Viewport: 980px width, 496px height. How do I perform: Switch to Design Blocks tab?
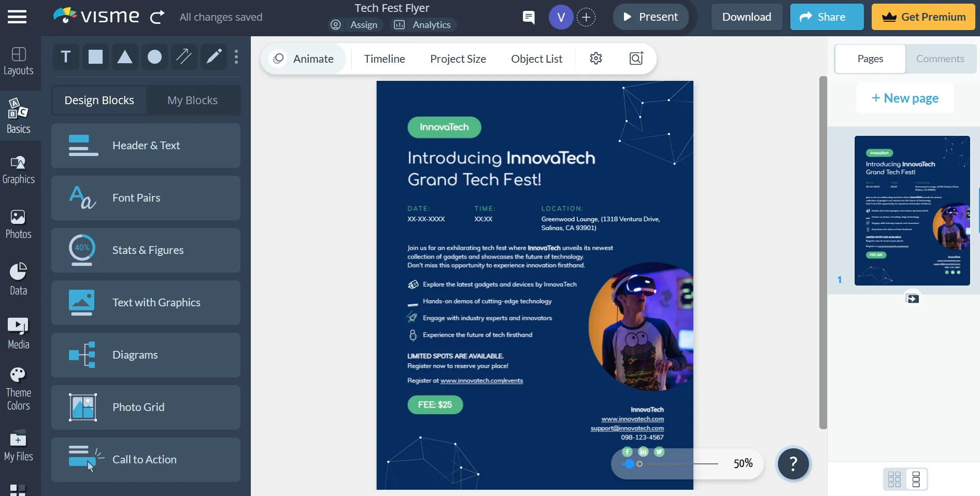pos(99,100)
